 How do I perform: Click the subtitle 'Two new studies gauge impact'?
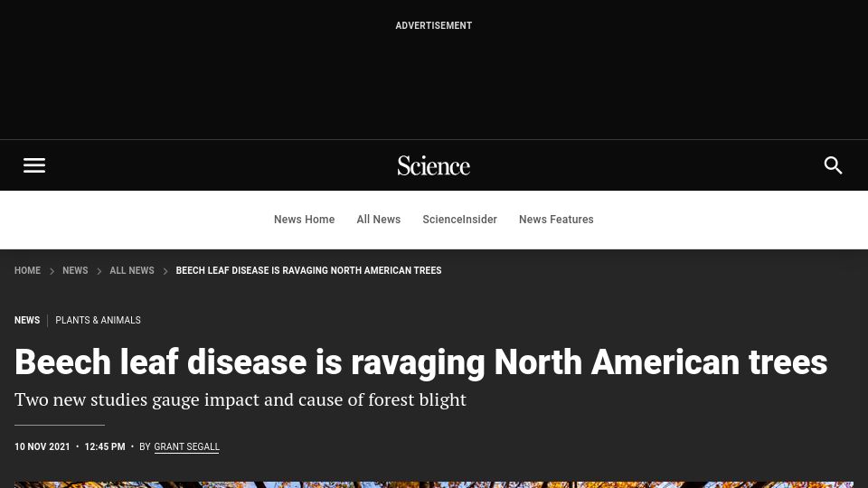click(241, 399)
